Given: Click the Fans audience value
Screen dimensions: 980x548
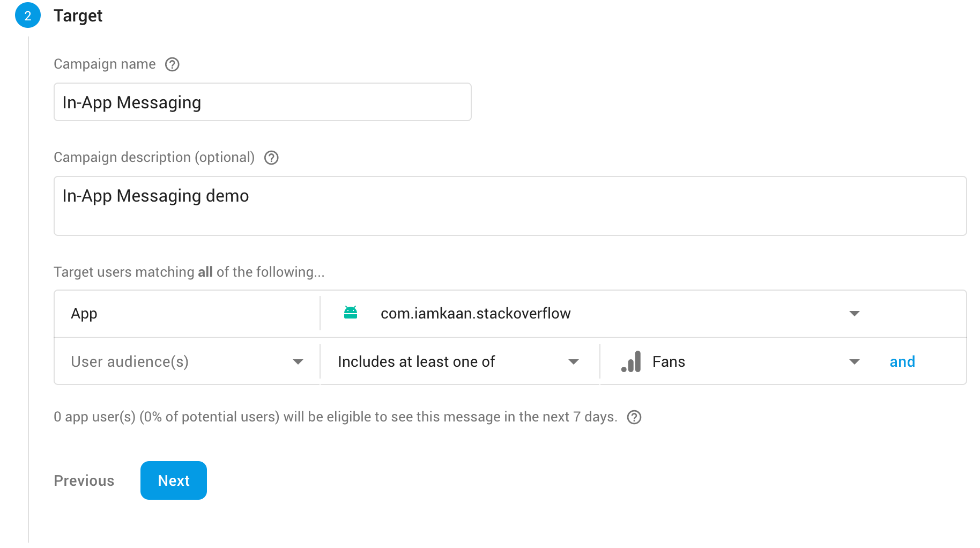Looking at the screenshot, I should (x=669, y=362).
